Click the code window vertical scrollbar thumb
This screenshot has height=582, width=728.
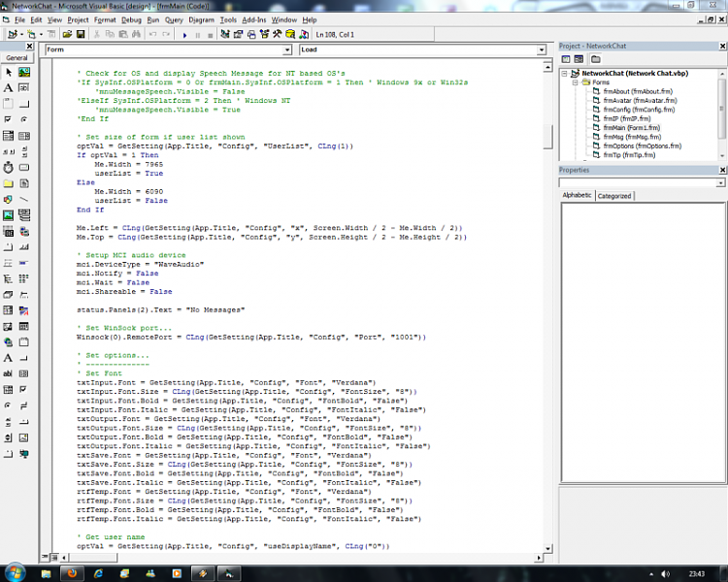click(x=547, y=137)
